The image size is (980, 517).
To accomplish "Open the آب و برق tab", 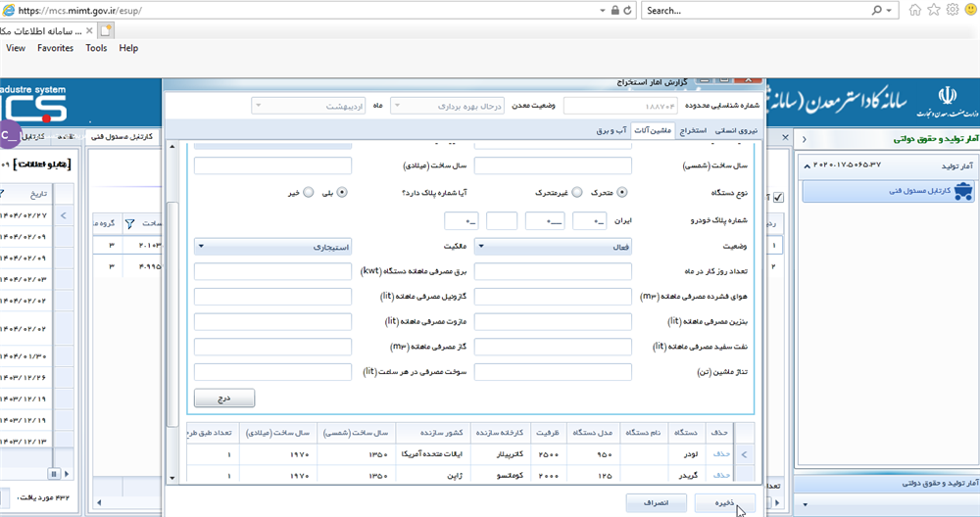I will click(611, 130).
